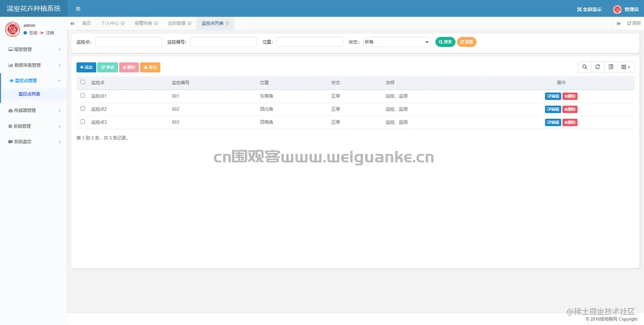Image resolution: width=644 pixels, height=325 pixels.
Task: Click the 温室花卉种植系统 title logo
Action: [34, 9]
